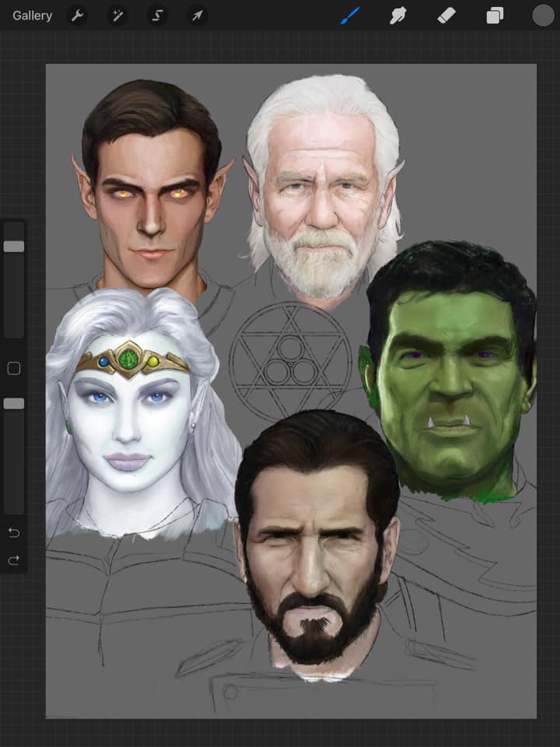Select the Brush tool
Image resolution: width=560 pixels, height=747 pixels.
349,16
